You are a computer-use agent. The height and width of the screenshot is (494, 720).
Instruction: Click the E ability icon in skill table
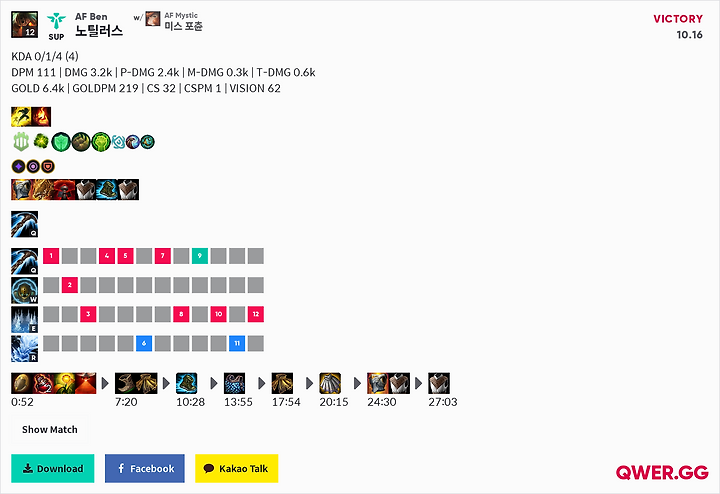click(x=24, y=319)
